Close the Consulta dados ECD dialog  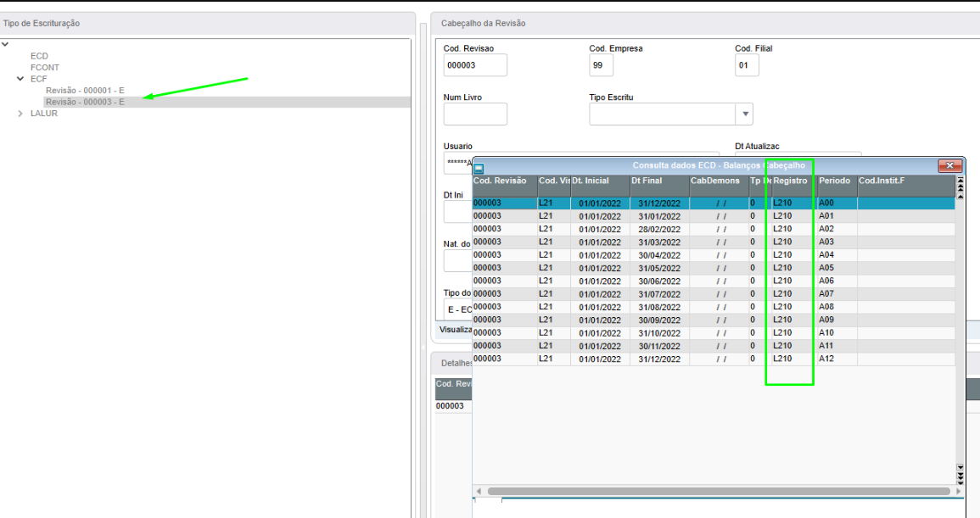949,165
